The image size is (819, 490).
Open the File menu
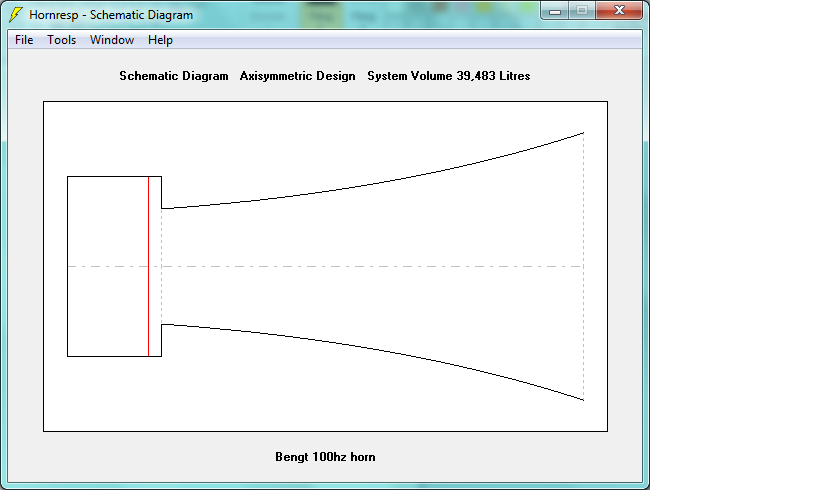click(x=24, y=40)
